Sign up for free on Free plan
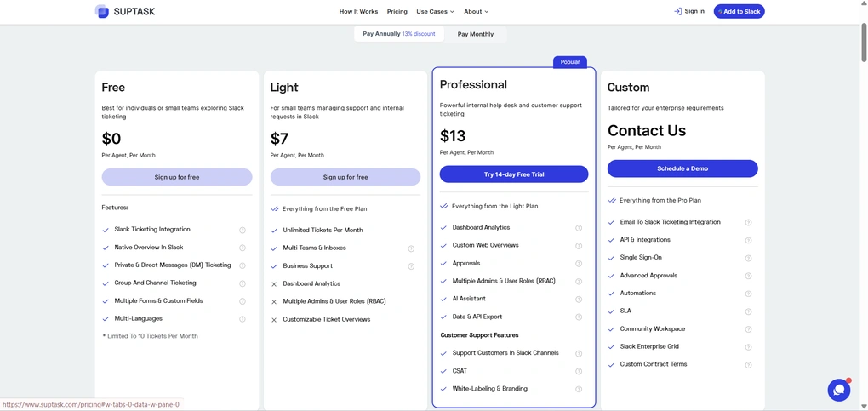 coord(177,177)
